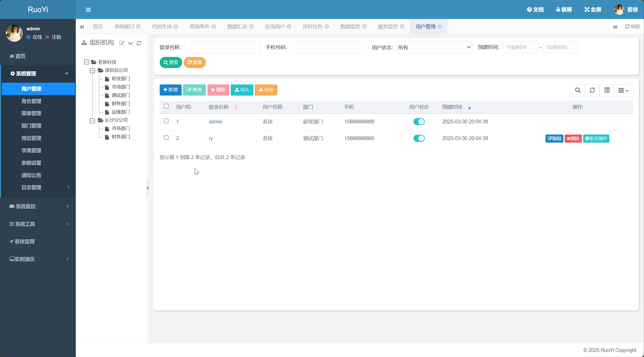
Task: Collapse the 深圳总公司 tree node
Action: click(x=92, y=71)
